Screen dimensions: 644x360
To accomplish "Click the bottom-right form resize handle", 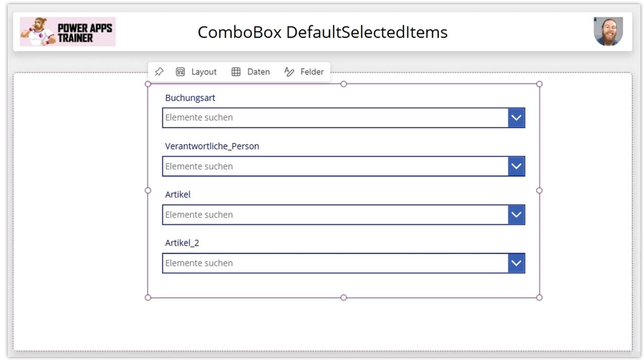I will coord(539,298).
